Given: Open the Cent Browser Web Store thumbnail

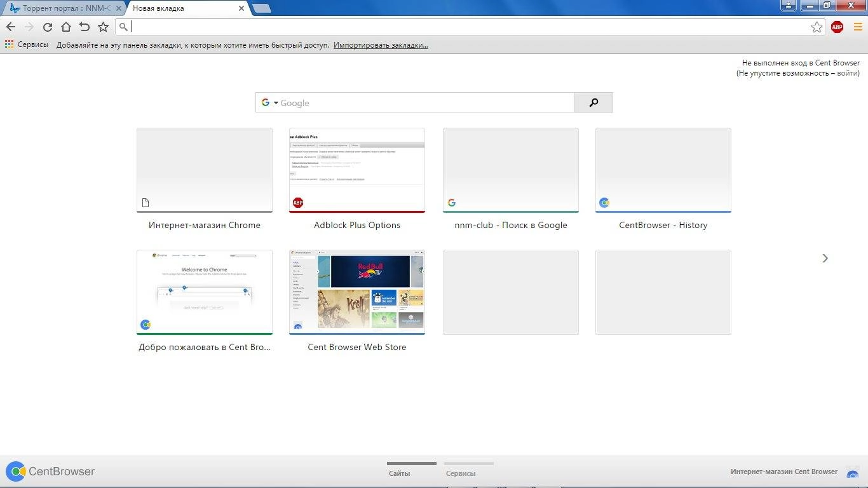Looking at the screenshot, I should tap(357, 292).
